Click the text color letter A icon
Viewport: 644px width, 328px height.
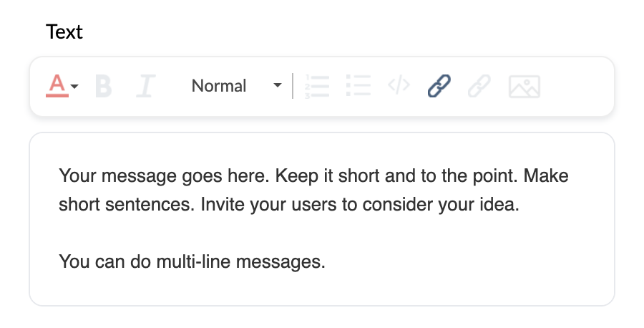pos(57,85)
